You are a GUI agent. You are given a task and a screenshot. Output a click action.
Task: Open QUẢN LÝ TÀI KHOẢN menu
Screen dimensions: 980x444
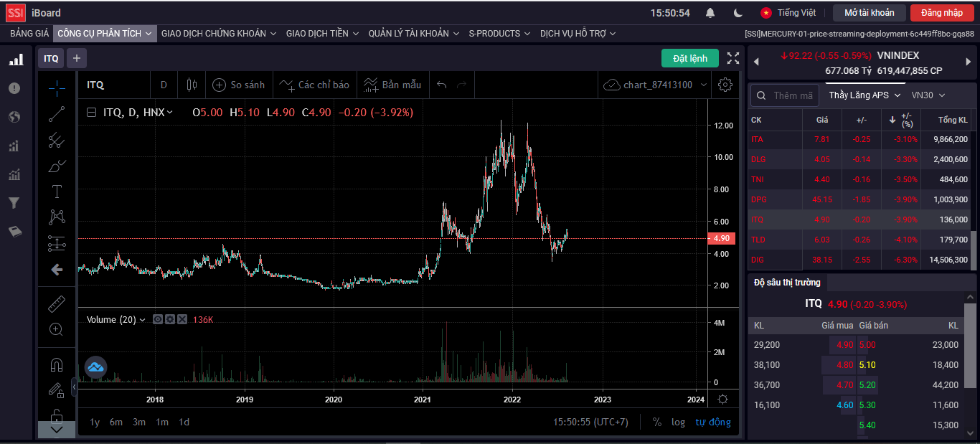pos(414,33)
